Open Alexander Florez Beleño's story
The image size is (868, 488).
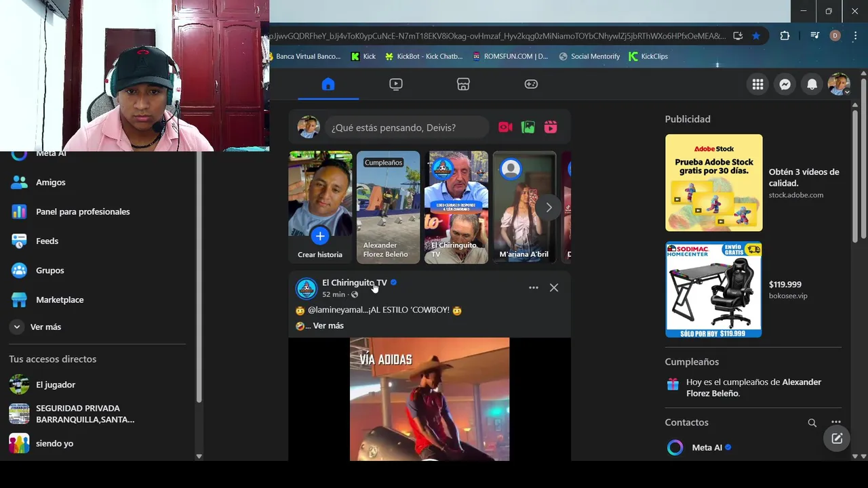pyautogui.click(x=388, y=207)
